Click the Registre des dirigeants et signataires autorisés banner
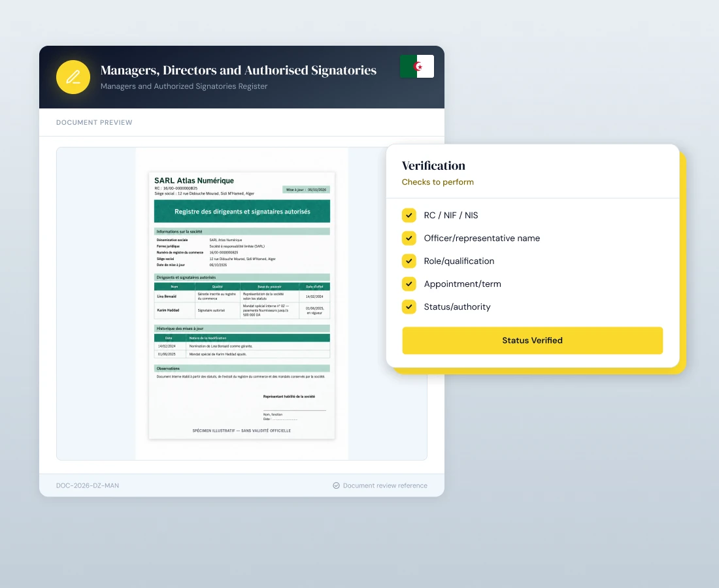 click(x=242, y=211)
